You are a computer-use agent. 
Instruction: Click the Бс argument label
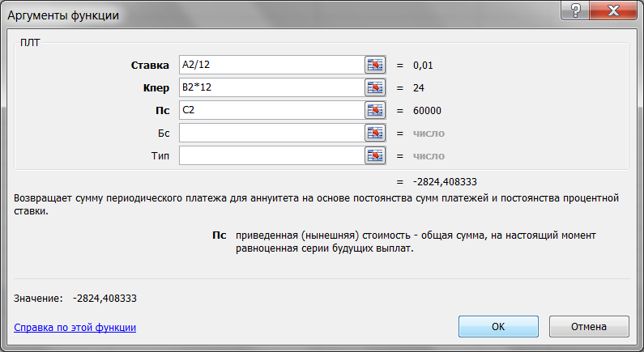(164, 134)
